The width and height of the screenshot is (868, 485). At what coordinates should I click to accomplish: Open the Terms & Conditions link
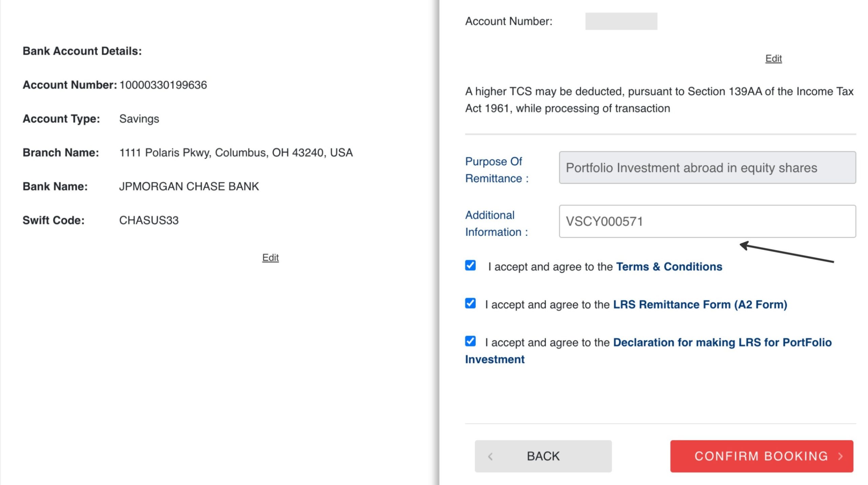[669, 267]
